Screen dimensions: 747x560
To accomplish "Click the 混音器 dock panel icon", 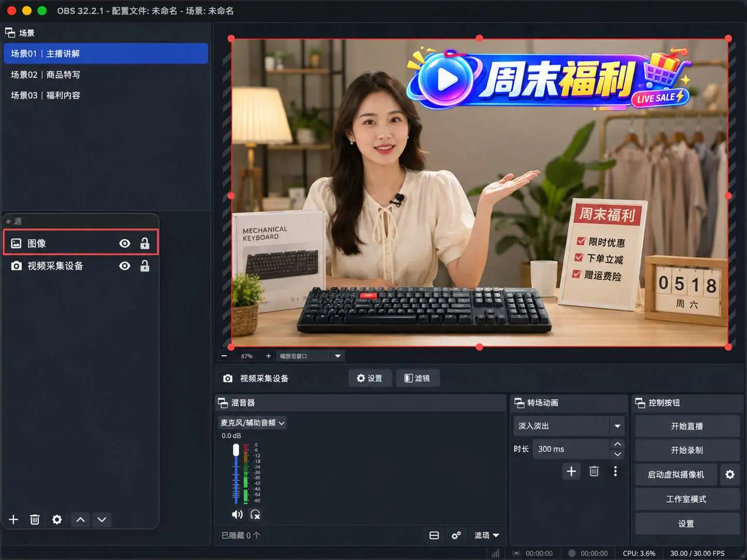I will [223, 403].
